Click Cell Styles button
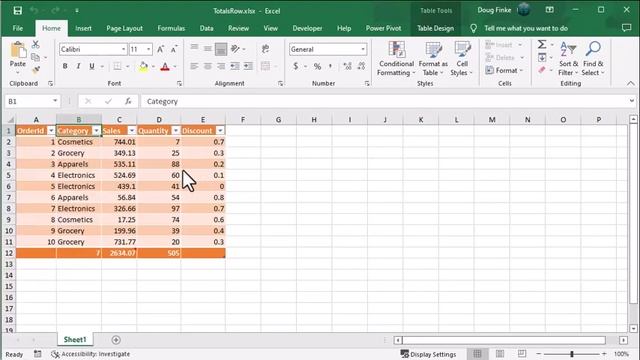 [462, 59]
